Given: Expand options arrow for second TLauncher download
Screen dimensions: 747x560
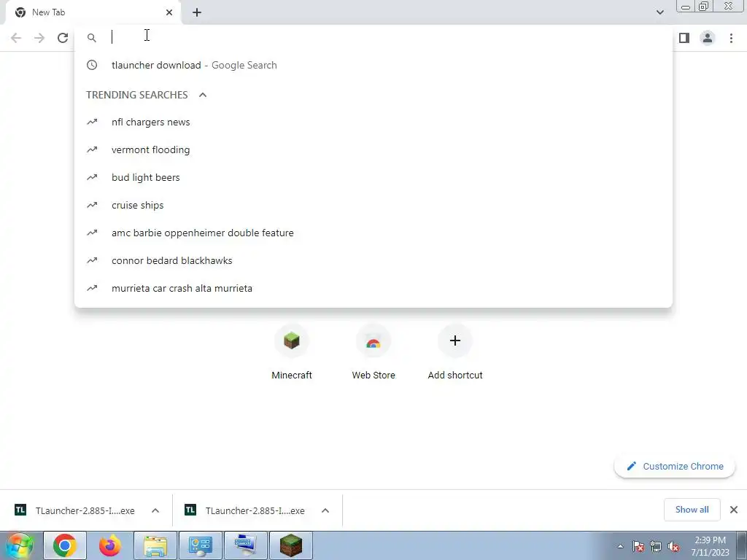Looking at the screenshot, I should pos(325,510).
